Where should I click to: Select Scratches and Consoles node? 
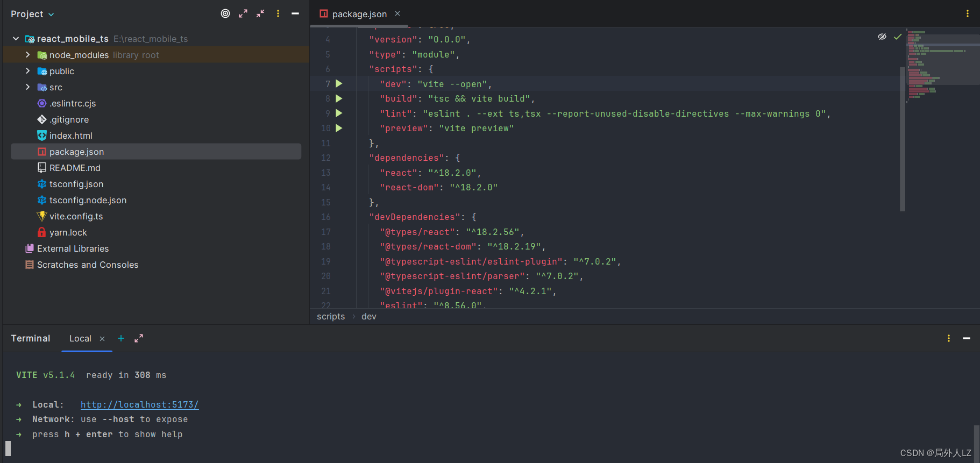[x=87, y=265]
